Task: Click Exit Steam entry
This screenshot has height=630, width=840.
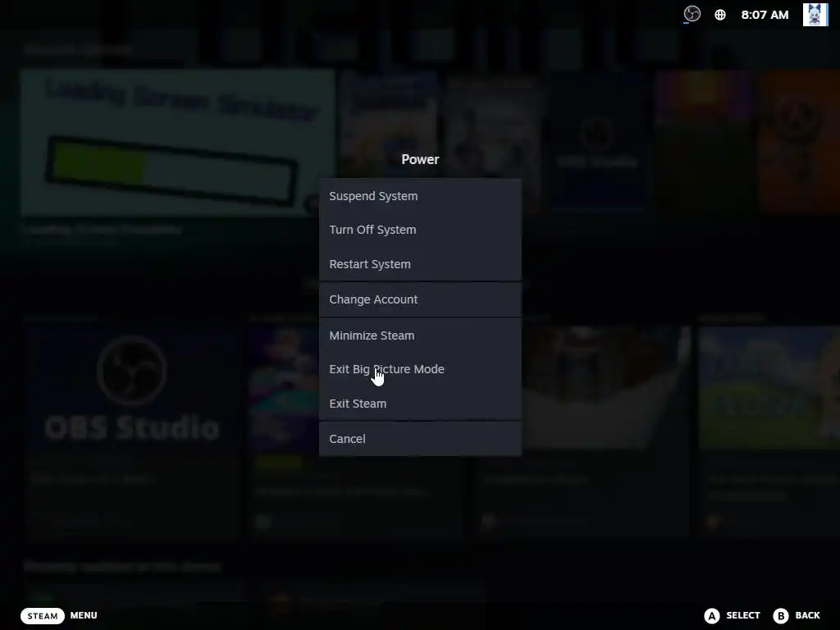Action: tap(420, 404)
